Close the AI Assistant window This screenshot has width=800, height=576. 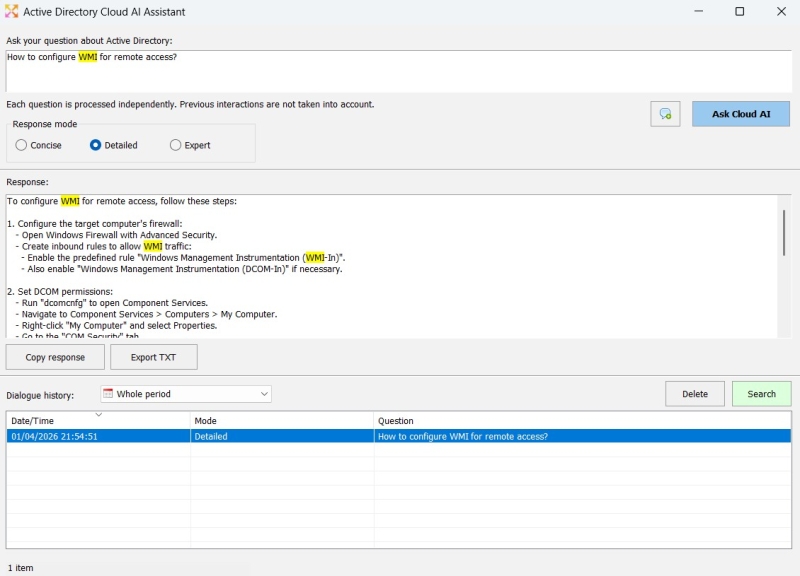(x=780, y=12)
